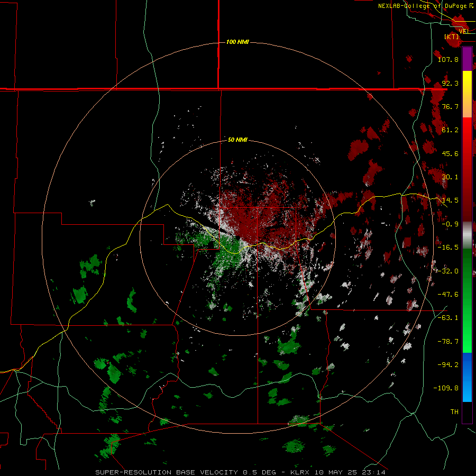Image resolution: width=476 pixels, height=476 pixels.
Task: Click the 14.5 velocity scale value
Action: coord(450,200)
